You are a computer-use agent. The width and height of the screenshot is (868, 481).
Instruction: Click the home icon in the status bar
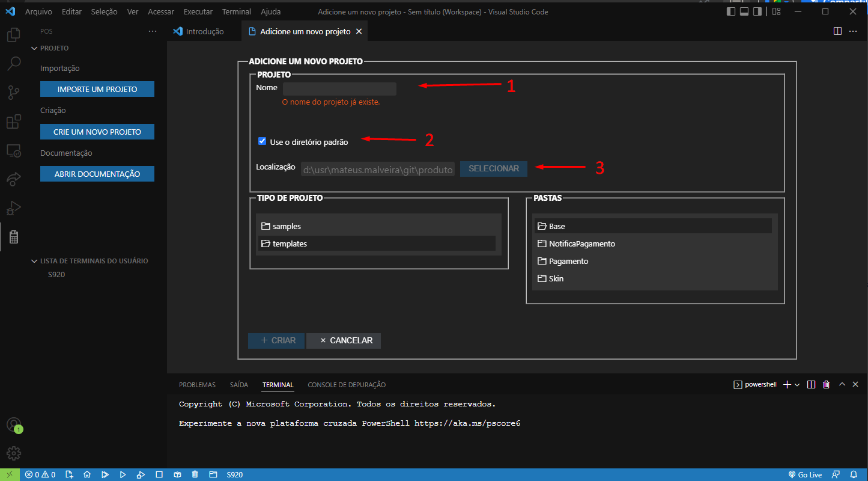click(87, 474)
